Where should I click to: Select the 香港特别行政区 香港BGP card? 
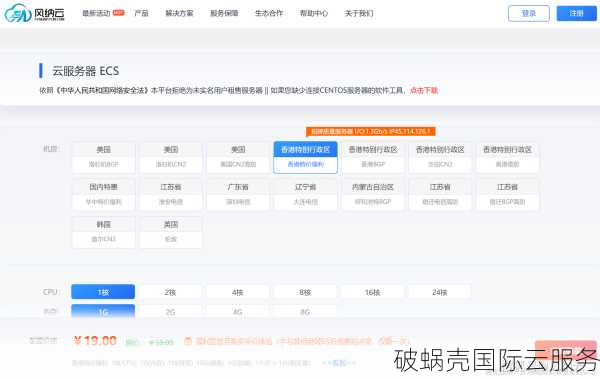pyautogui.click(x=373, y=157)
